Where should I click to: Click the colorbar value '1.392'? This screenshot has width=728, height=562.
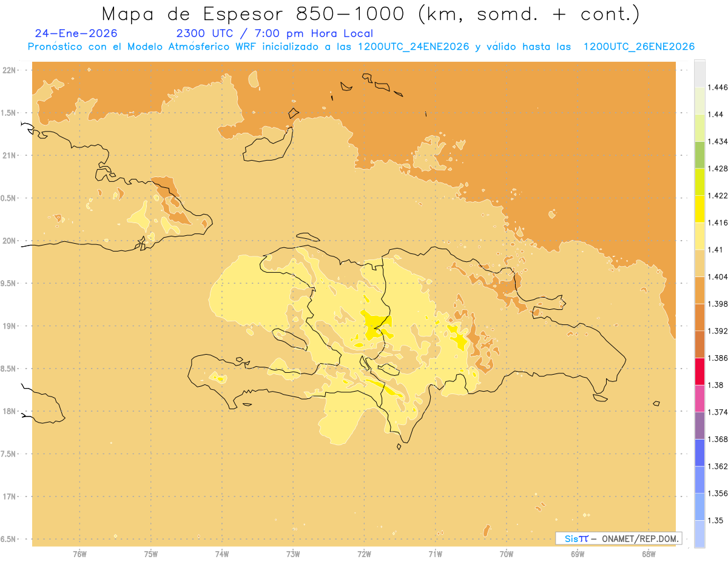click(x=718, y=331)
